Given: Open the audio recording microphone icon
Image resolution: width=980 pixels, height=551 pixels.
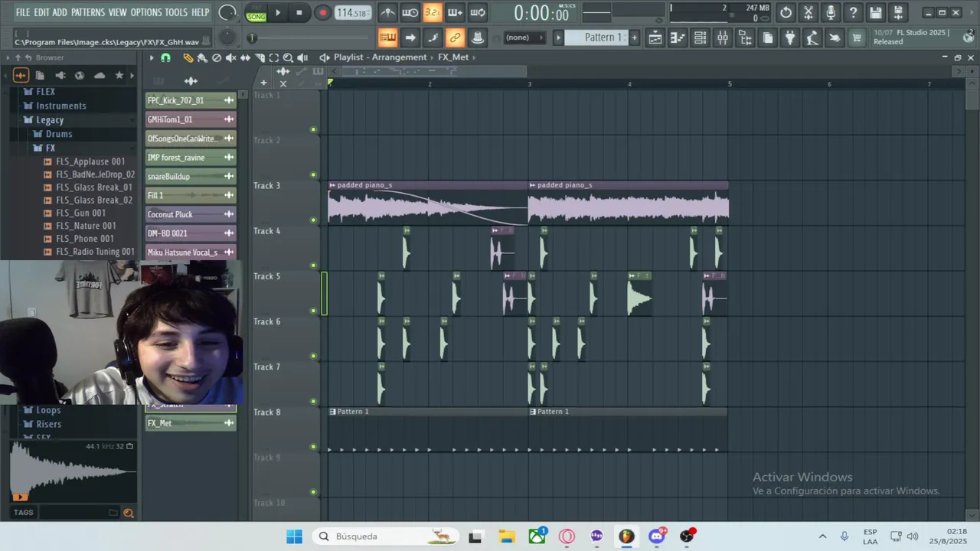Looking at the screenshot, I should click(x=831, y=12).
